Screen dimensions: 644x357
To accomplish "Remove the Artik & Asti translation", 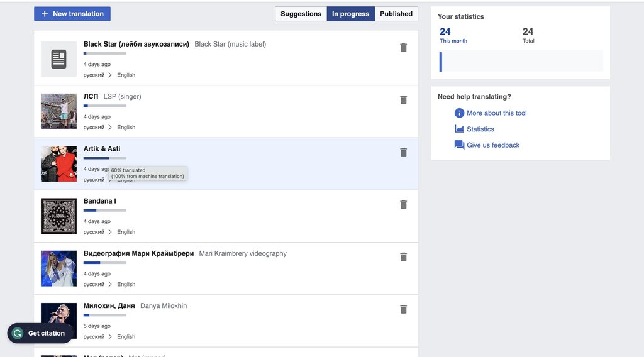I will point(403,152).
